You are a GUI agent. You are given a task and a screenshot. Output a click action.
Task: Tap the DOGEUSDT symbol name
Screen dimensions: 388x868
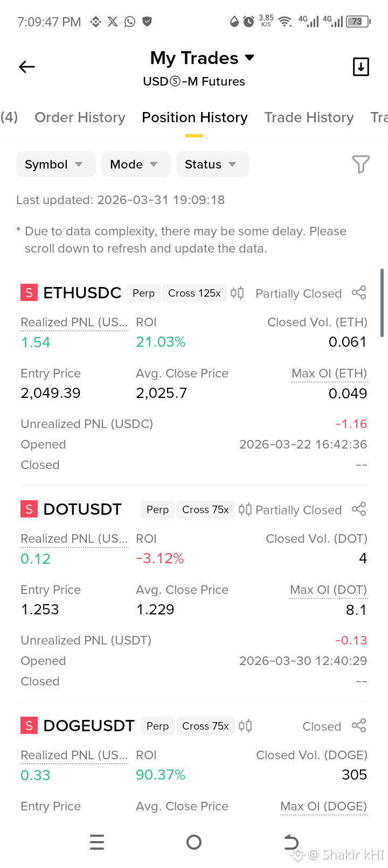click(x=89, y=726)
